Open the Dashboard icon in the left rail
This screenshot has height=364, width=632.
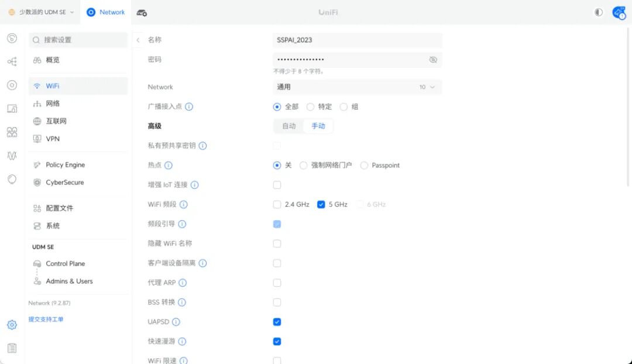pyautogui.click(x=12, y=38)
